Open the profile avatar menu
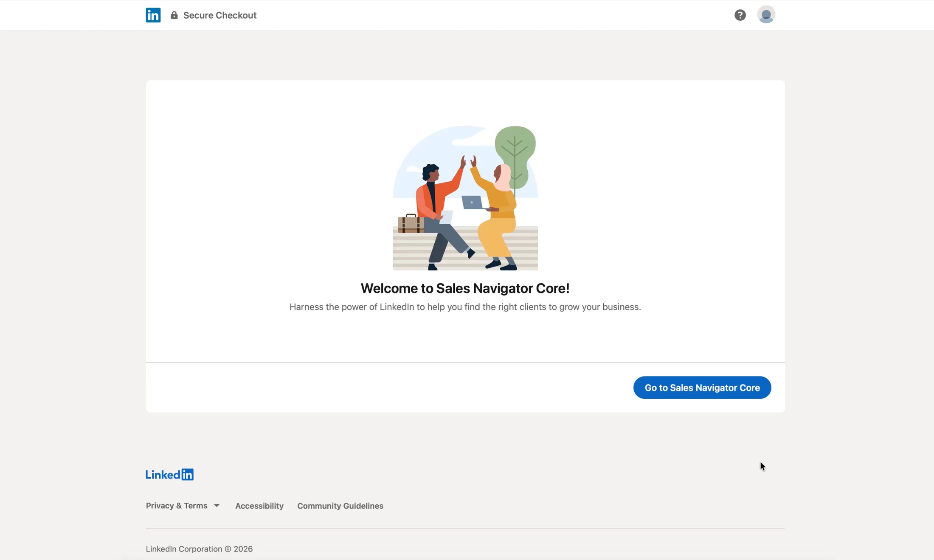The image size is (934, 560). (x=766, y=15)
